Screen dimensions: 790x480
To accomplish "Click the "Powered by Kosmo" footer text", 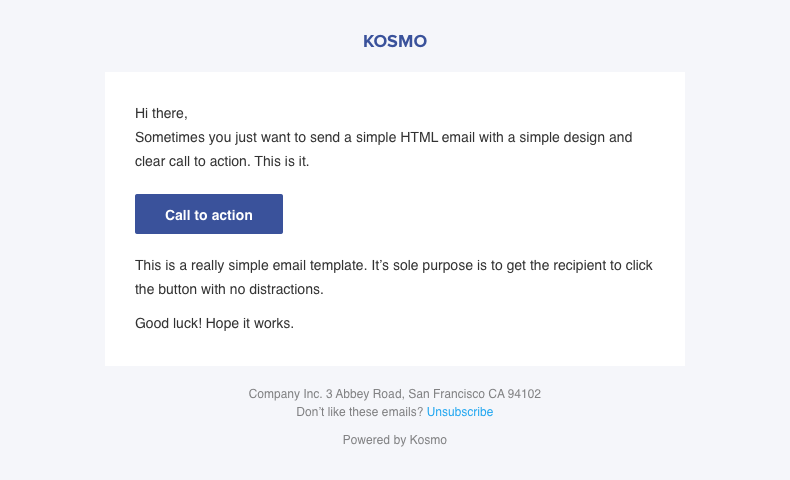I will pos(395,440).
